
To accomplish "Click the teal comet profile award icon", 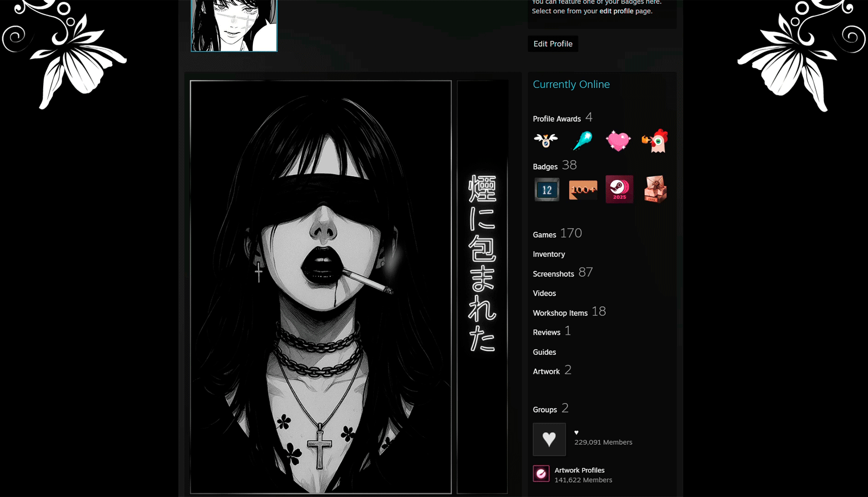I will 582,141.
